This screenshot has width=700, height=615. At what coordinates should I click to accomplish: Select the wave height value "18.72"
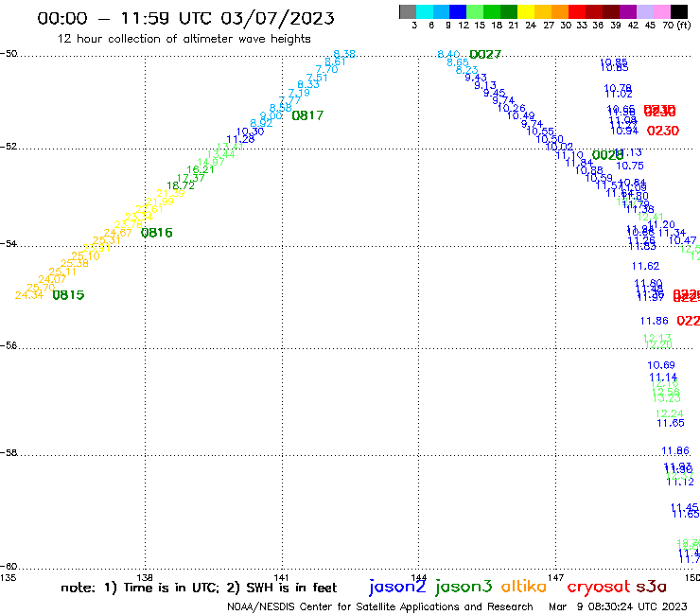[x=181, y=185]
